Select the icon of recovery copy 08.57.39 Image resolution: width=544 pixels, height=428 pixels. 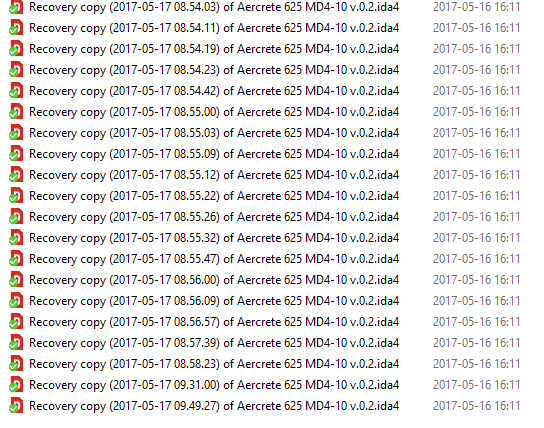tap(16, 342)
